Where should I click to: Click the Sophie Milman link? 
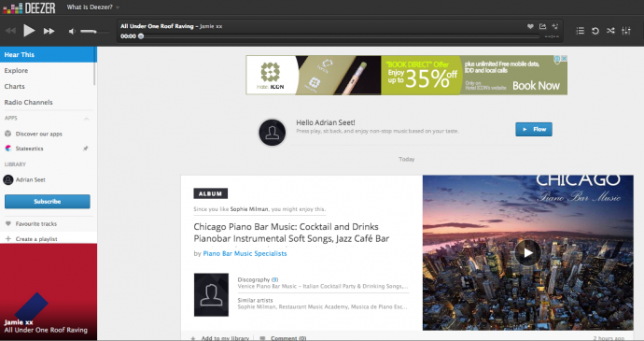[249, 209]
